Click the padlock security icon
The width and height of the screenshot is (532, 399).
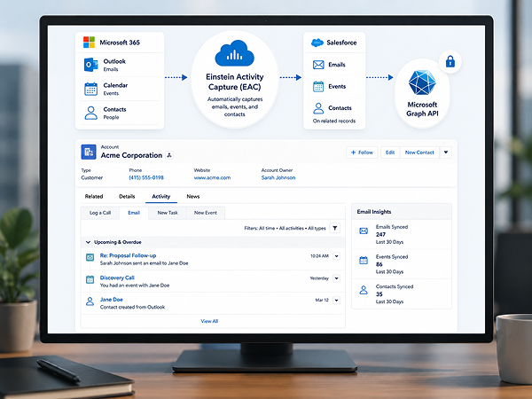[x=450, y=62]
